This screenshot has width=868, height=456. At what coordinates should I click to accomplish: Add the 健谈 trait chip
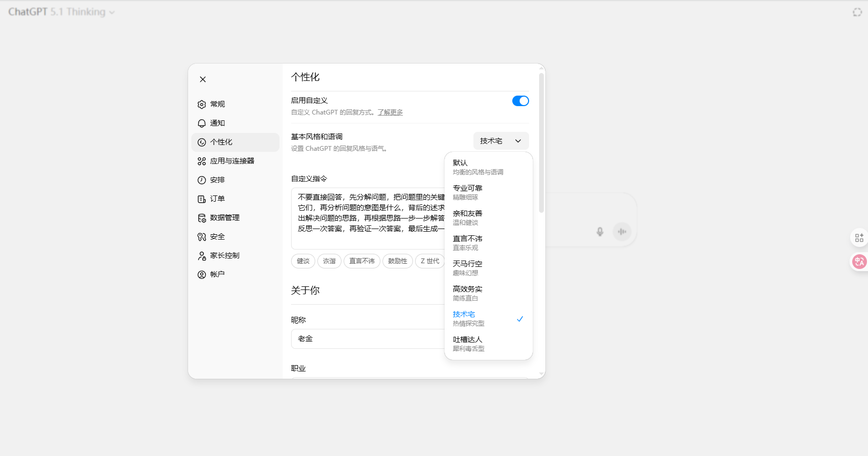pyautogui.click(x=303, y=261)
